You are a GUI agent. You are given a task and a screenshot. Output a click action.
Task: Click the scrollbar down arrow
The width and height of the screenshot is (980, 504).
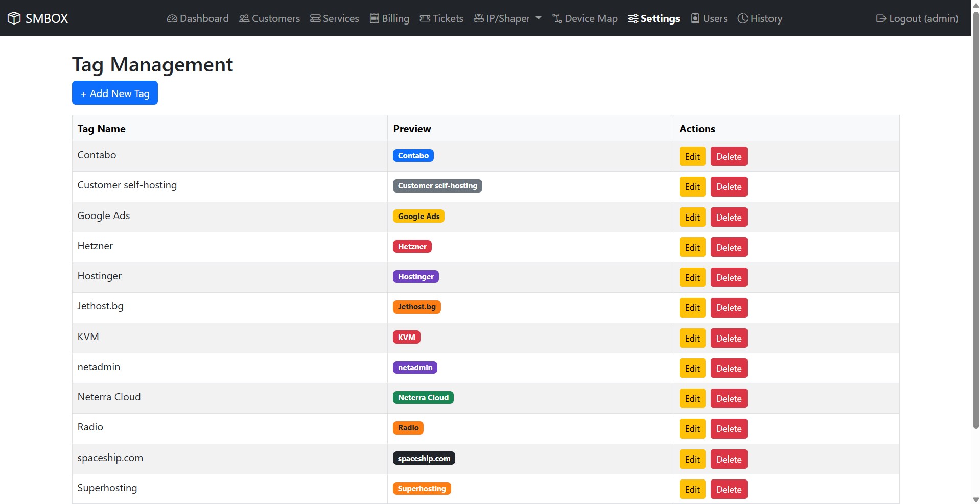[x=975, y=499]
